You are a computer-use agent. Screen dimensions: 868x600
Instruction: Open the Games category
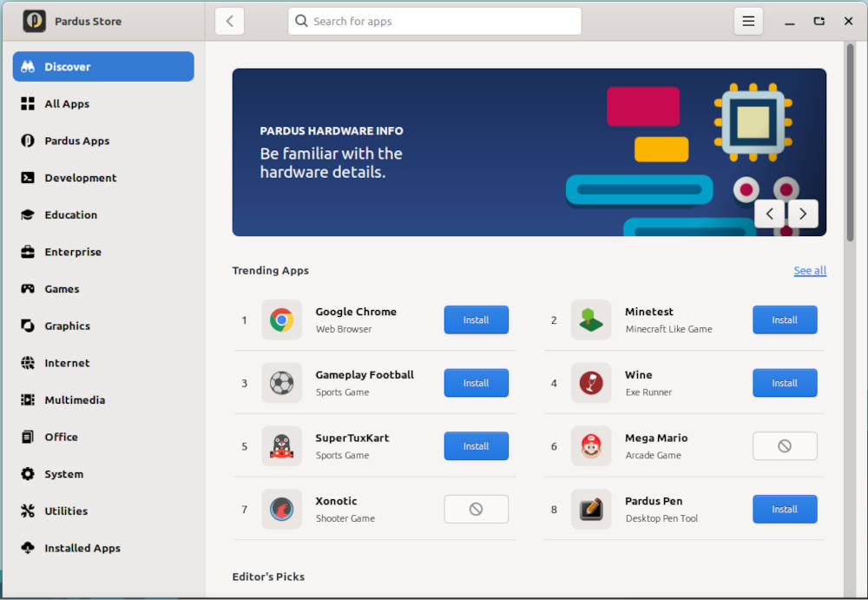coord(62,289)
